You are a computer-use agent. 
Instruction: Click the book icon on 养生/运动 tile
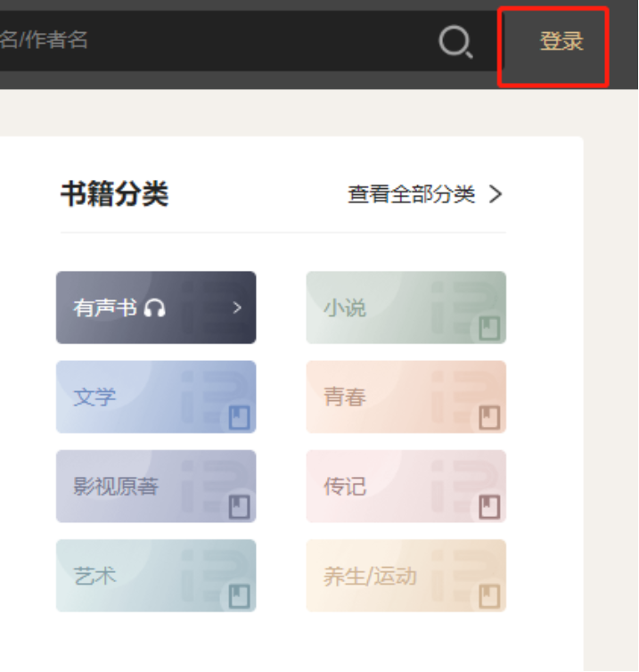pyautogui.click(x=488, y=596)
